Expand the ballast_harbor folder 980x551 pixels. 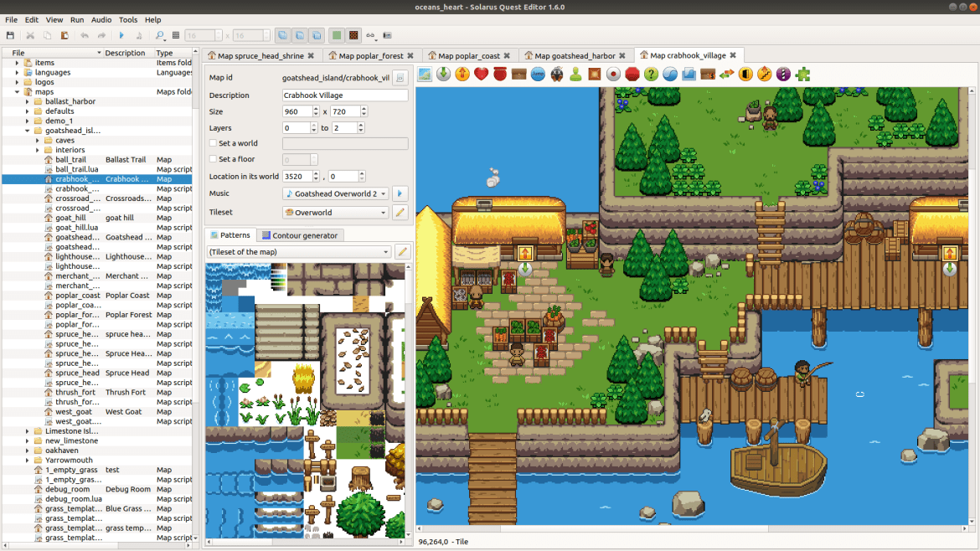27,101
